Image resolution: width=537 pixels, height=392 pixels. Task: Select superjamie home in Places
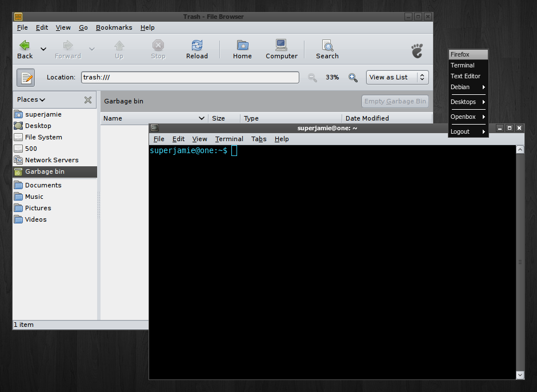(x=55, y=114)
